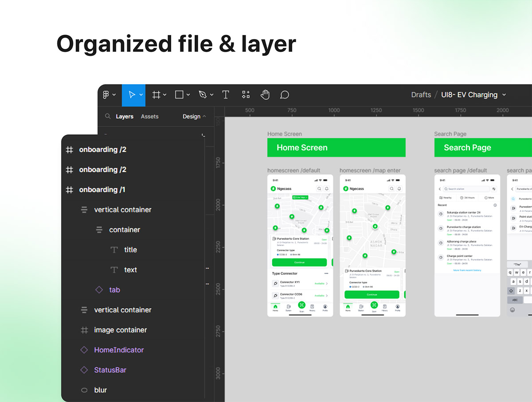Viewport: 532px width, 402px height.
Task: Select the HomeIndicator component layer
Action: coord(119,350)
